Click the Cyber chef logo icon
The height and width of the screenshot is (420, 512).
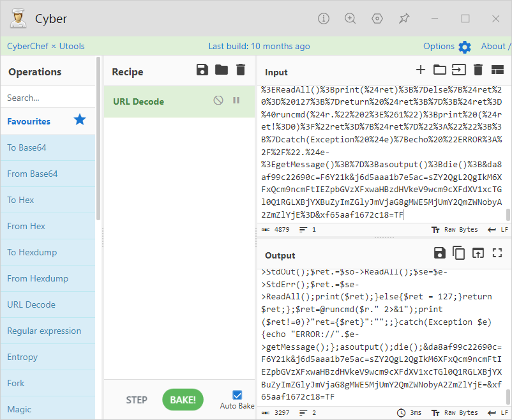pos(18,19)
